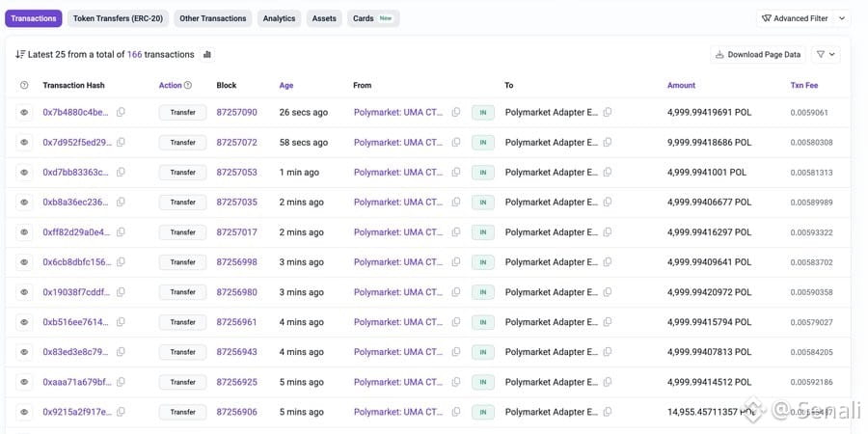
Task: Copy hash 0xaaa71a679bf to clipboard
Action: coord(121,381)
